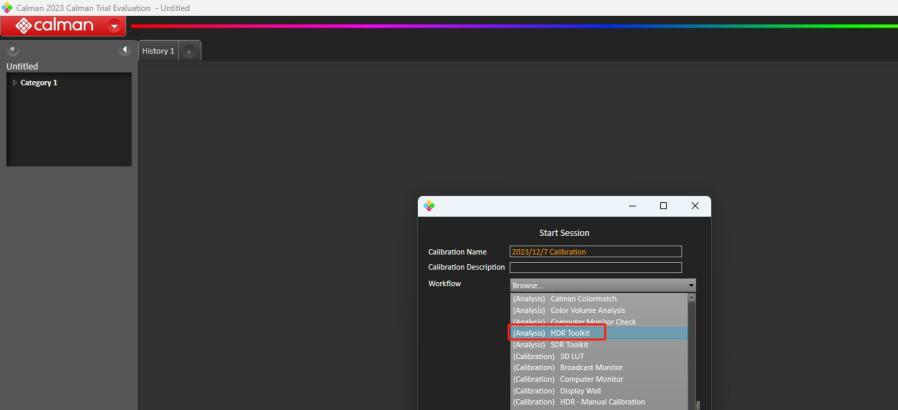Screen dimensions: 898x410
Task: Select (Calibration) Display Wall workflow
Action: [599, 391]
